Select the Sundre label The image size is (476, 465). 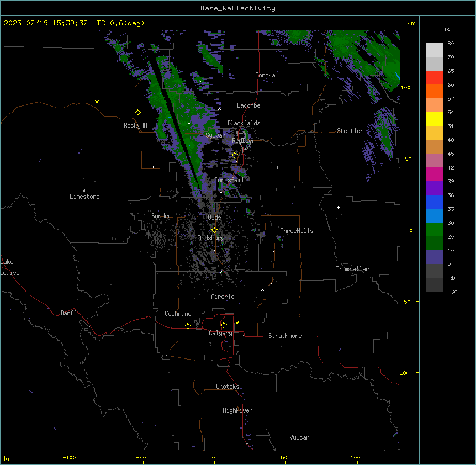(x=161, y=216)
